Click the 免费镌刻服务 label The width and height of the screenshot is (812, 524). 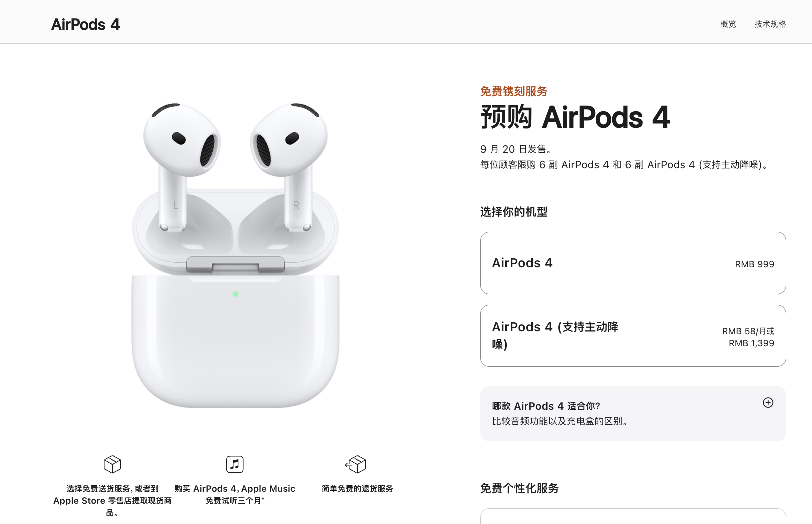coord(514,91)
